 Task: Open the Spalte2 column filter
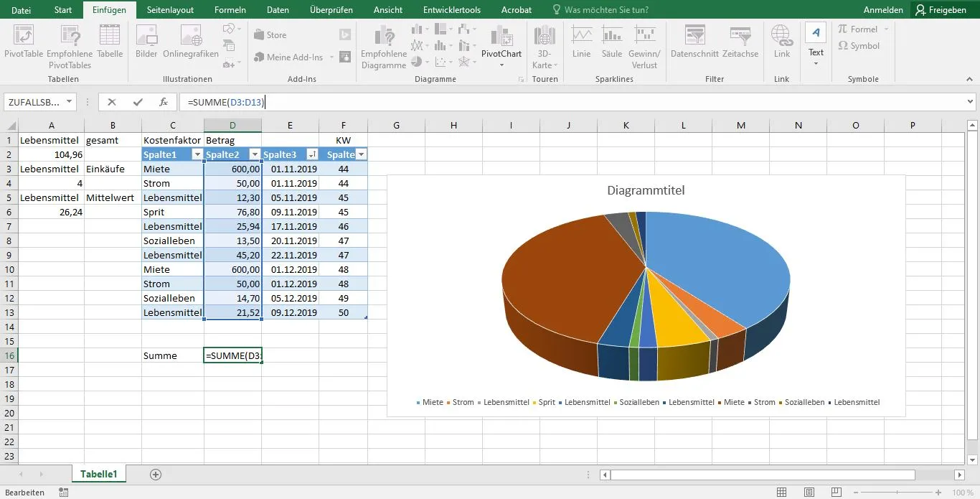(x=255, y=154)
